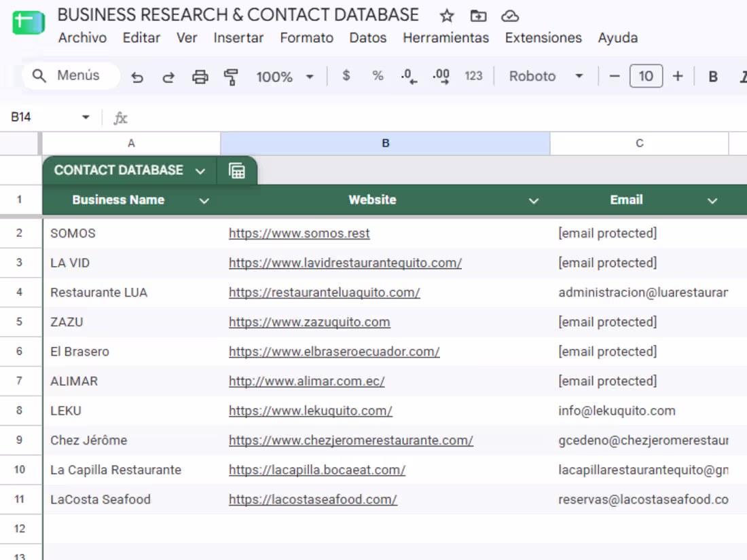
Task: Open the Ayuda menu
Action: coord(617,38)
